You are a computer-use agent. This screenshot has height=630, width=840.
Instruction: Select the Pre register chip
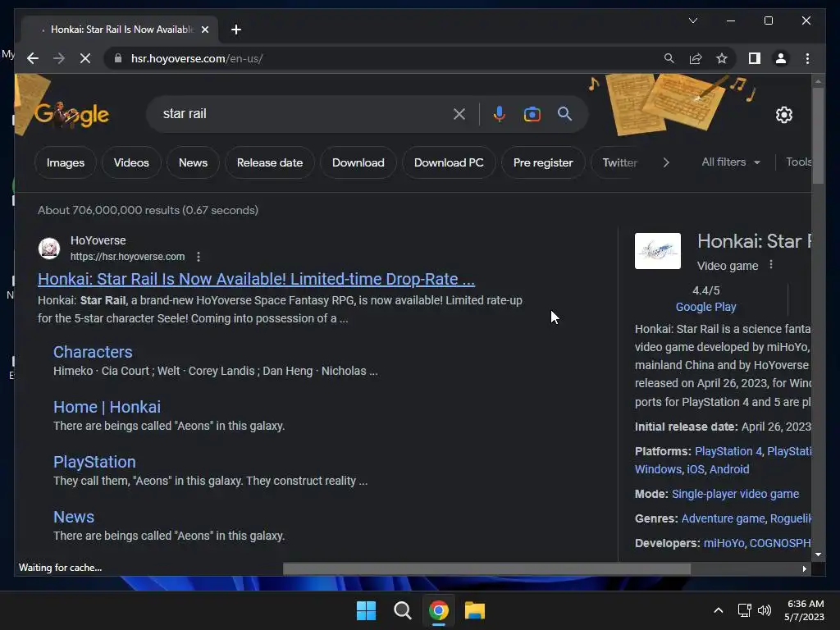(543, 162)
